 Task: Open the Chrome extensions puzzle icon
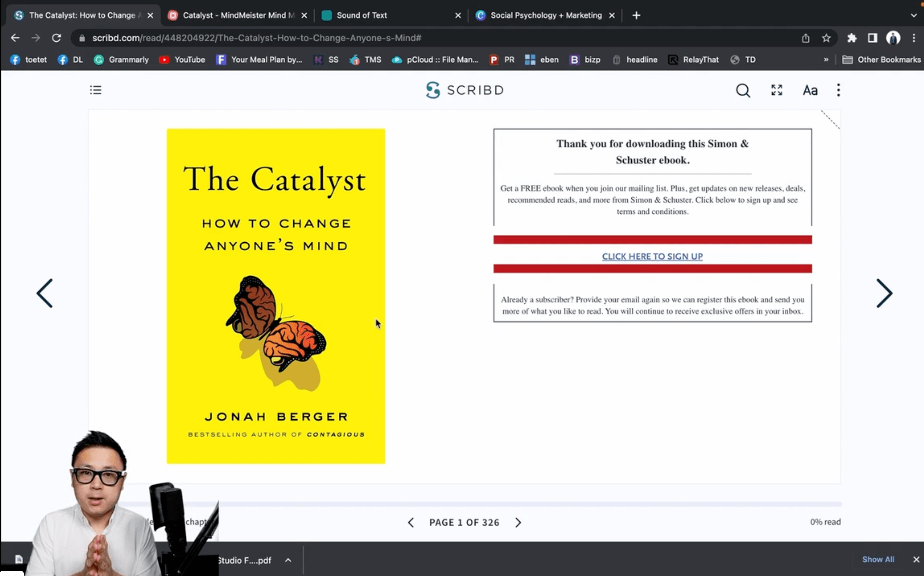852,38
